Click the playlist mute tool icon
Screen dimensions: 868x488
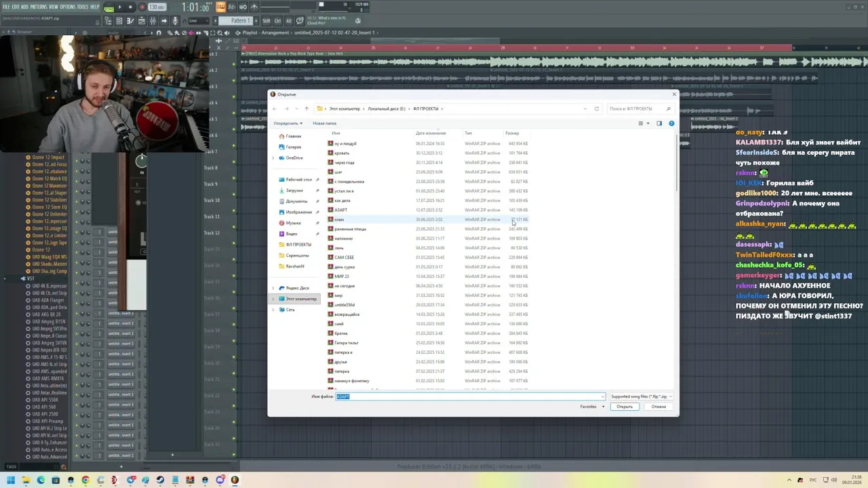tap(190, 33)
